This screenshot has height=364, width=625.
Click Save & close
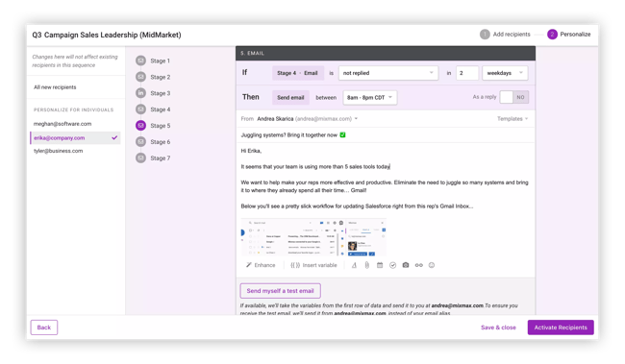pyautogui.click(x=498, y=328)
